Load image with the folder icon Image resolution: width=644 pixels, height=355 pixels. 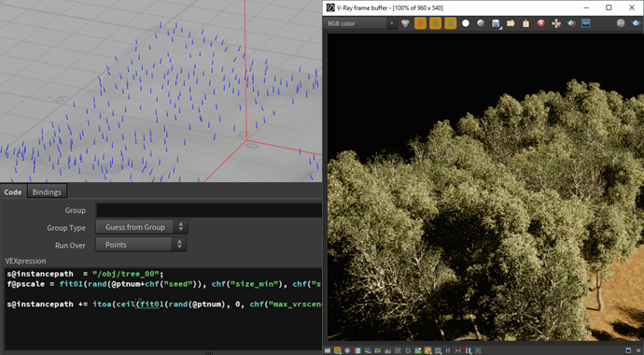[511, 23]
